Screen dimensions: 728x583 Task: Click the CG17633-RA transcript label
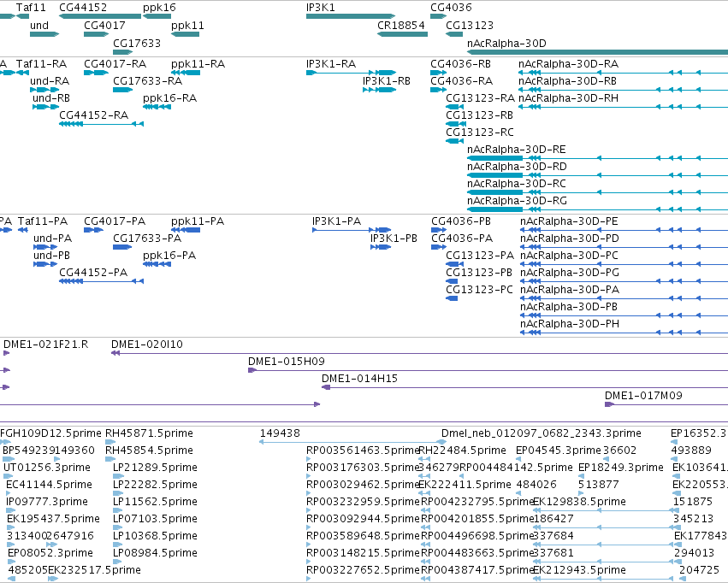(x=148, y=81)
